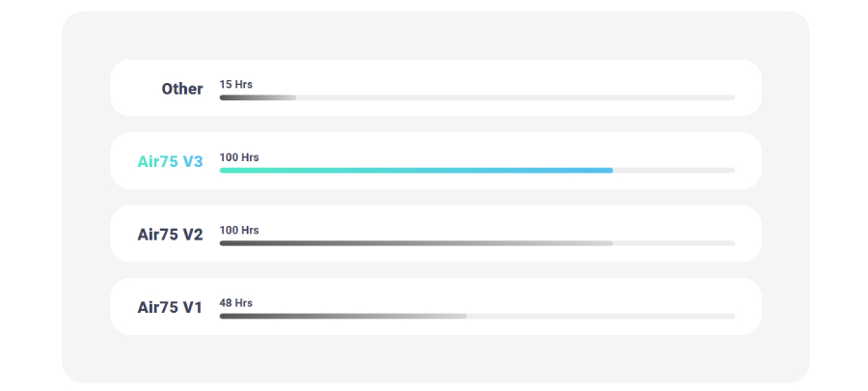Click the teal Air75 V3 progress bar
Viewport: 868px width, 391px height.
415,170
